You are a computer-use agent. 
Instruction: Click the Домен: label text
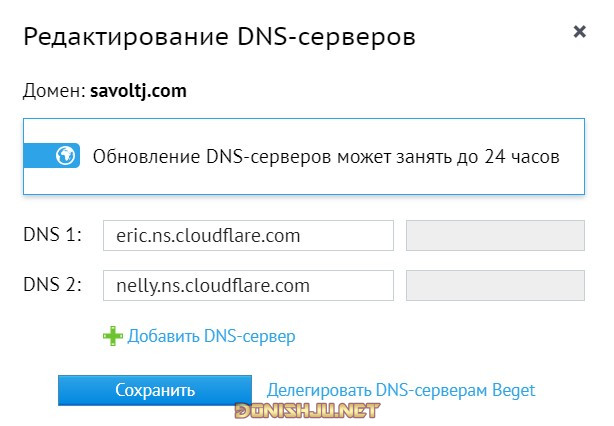pos(54,91)
